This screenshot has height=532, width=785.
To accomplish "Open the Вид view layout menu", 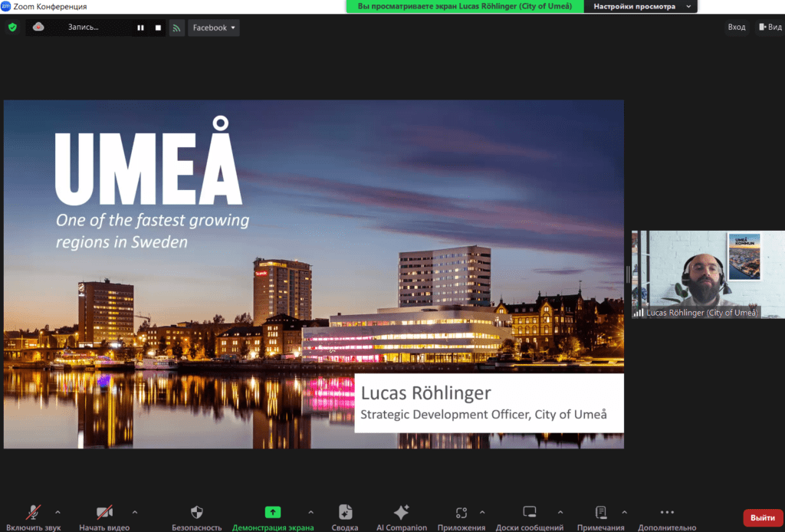I will point(769,28).
